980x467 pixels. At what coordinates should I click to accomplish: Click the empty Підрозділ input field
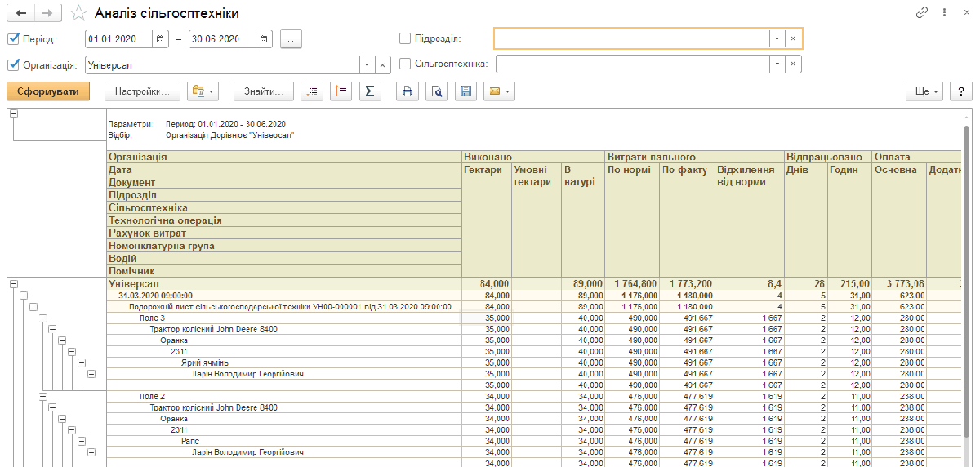point(631,38)
